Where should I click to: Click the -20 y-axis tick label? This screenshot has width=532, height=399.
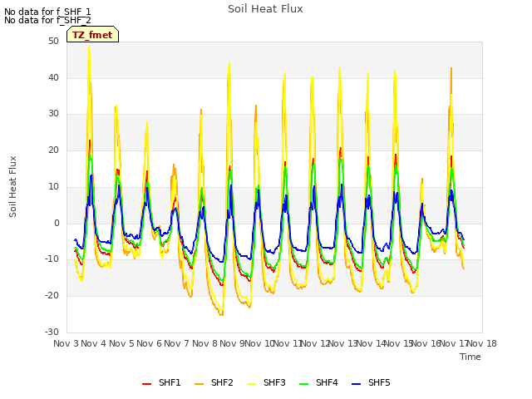[52, 296]
